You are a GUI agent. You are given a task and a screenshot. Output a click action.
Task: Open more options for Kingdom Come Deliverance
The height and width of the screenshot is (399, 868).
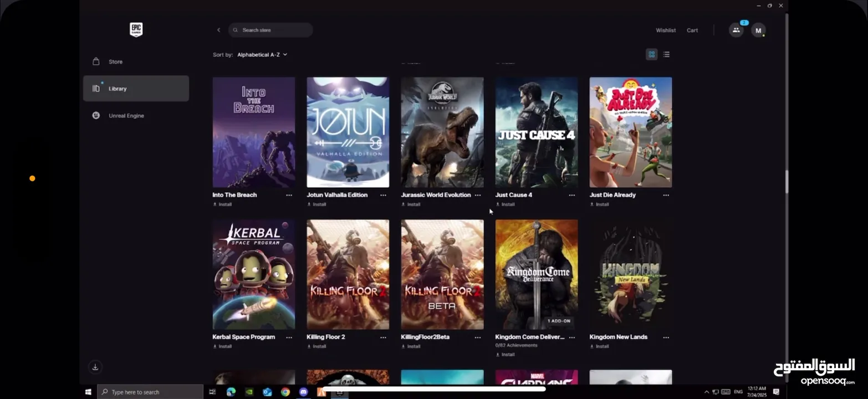pyautogui.click(x=572, y=337)
